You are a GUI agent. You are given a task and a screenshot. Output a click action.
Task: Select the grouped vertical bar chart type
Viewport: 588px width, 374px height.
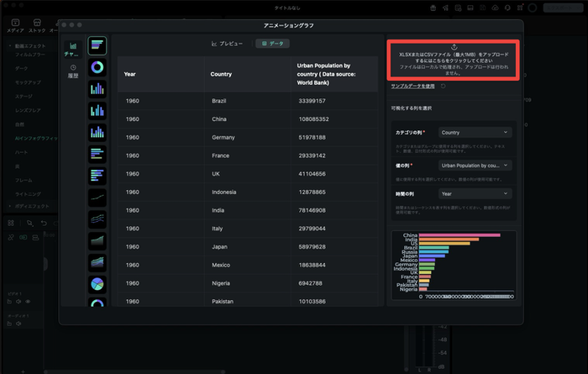[97, 132]
